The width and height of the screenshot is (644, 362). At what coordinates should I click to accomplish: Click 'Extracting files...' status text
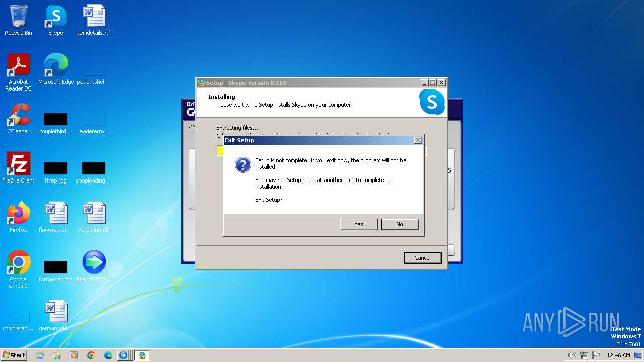click(x=237, y=128)
